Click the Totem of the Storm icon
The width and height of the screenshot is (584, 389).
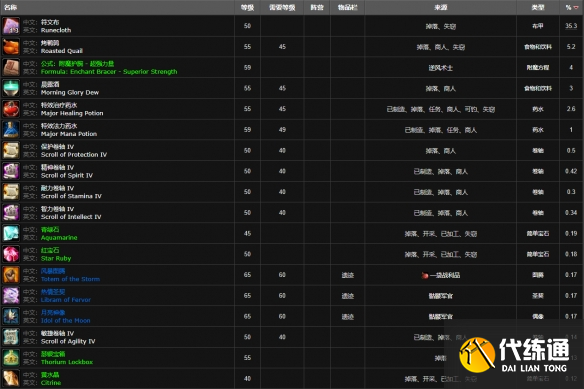pyautogui.click(x=11, y=275)
